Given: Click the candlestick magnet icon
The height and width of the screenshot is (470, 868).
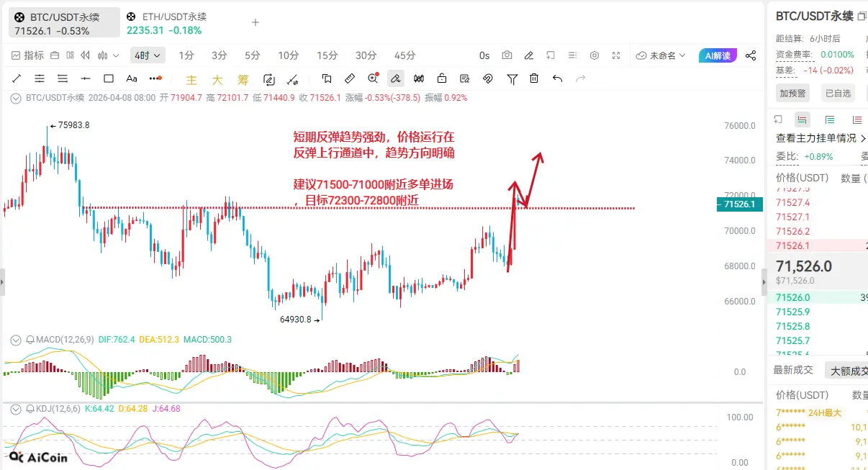Looking at the screenshot, I should click(x=419, y=78).
